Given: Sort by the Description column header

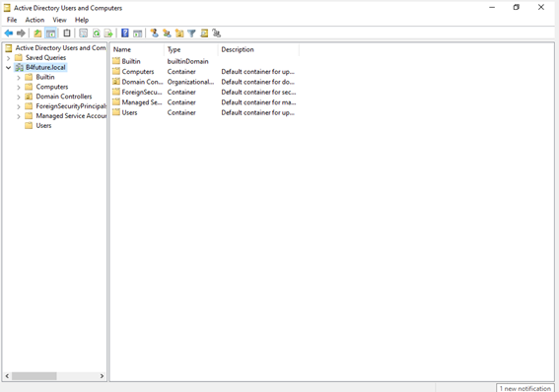Looking at the screenshot, I should 258,49.
